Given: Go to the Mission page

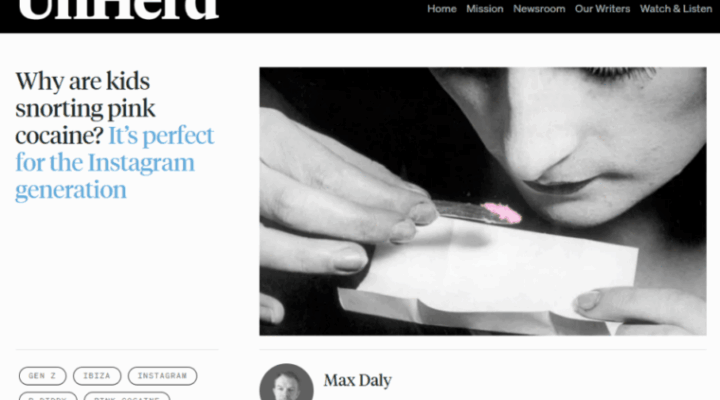Looking at the screenshot, I should (x=484, y=9).
